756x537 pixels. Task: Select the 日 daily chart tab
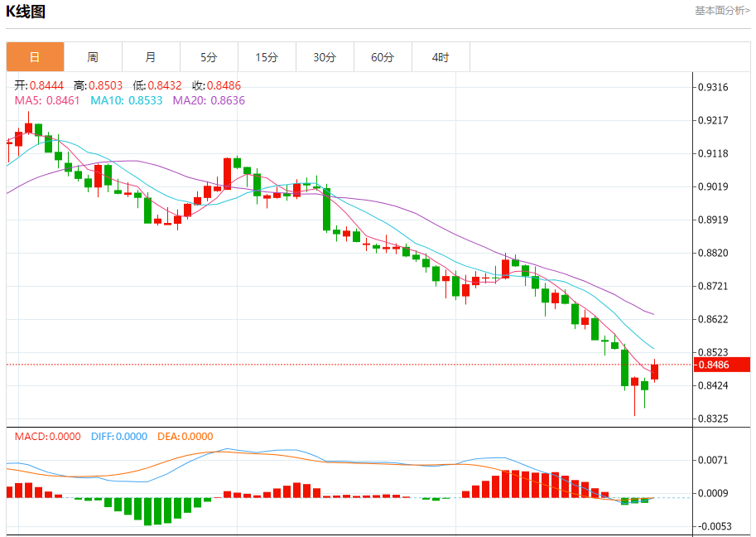(x=36, y=57)
